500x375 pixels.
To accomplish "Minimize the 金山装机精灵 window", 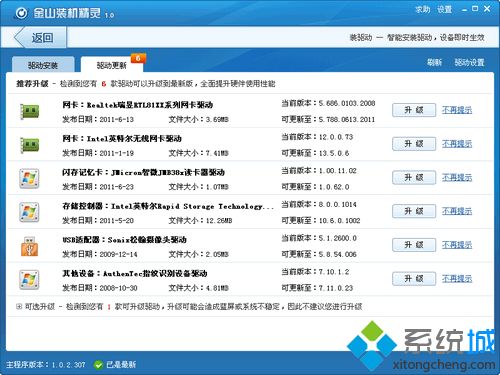I will [x=464, y=10].
